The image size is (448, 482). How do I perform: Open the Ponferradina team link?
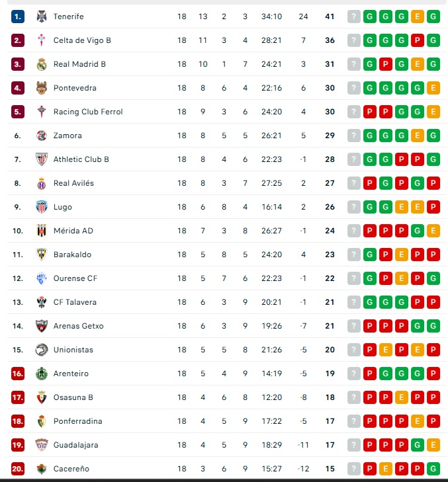coord(77,421)
